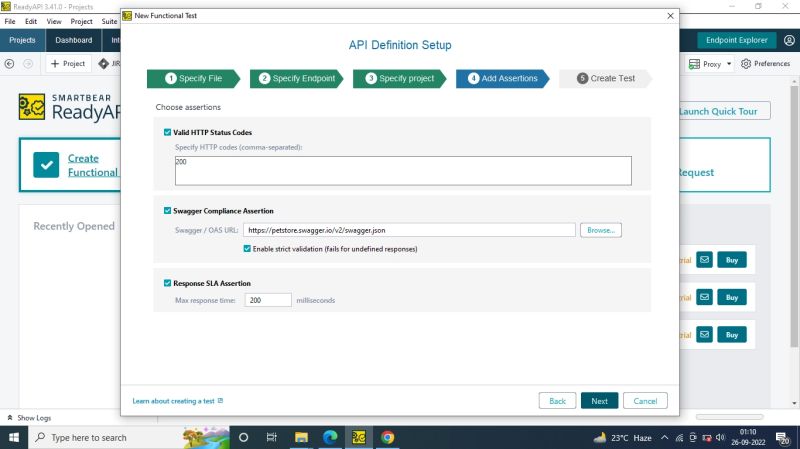Image resolution: width=800 pixels, height=449 pixels.
Task: Uncheck Response SLA Assertion checkbox
Action: tap(167, 283)
